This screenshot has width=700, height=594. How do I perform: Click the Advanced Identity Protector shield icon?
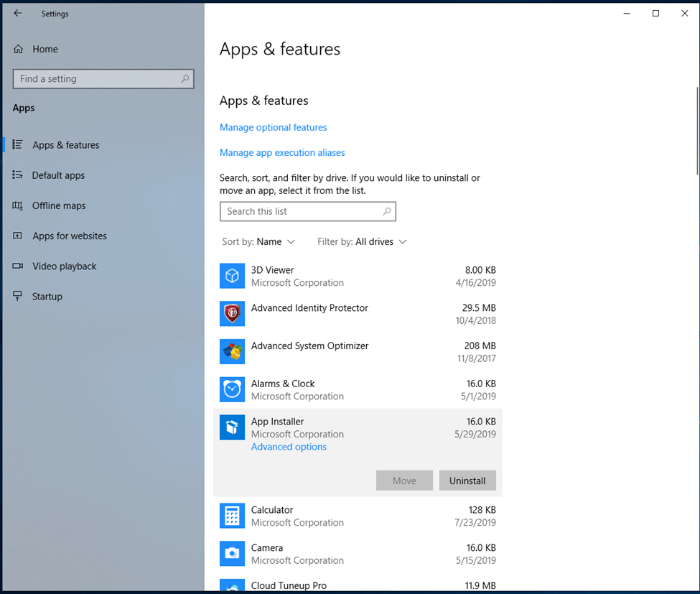[x=232, y=314]
